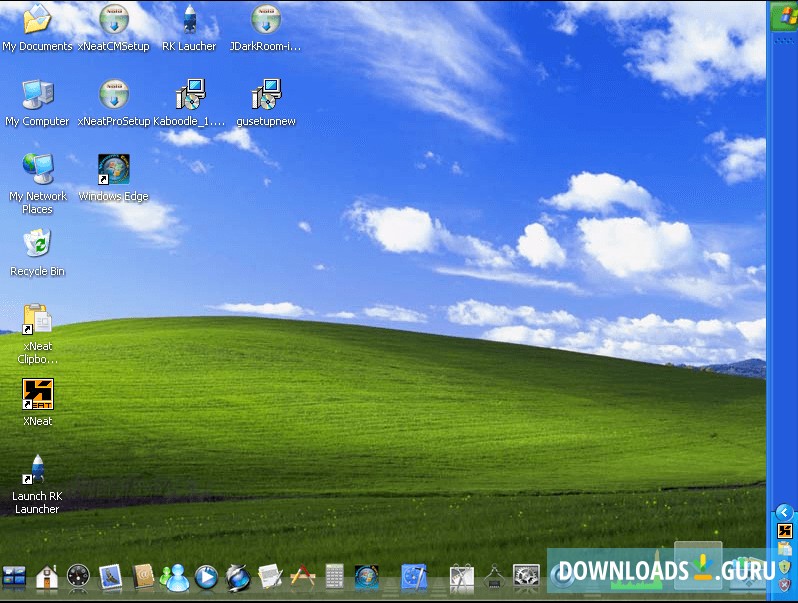
Task: Open the Messenger buddies icon in dock
Action: point(175,576)
